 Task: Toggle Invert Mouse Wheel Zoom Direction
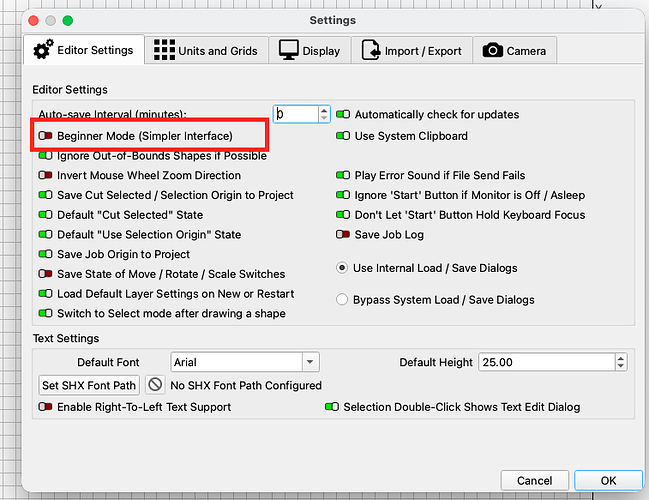pos(46,175)
